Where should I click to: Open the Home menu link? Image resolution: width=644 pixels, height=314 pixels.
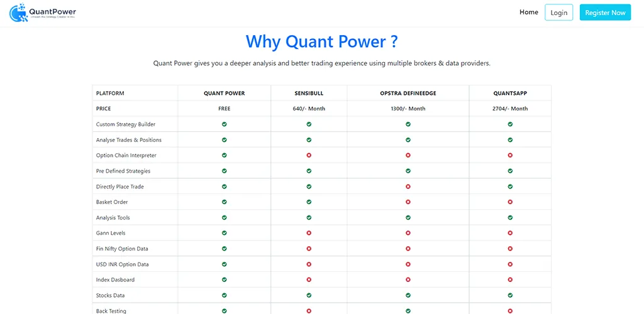pyautogui.click(x=528, y=13)
